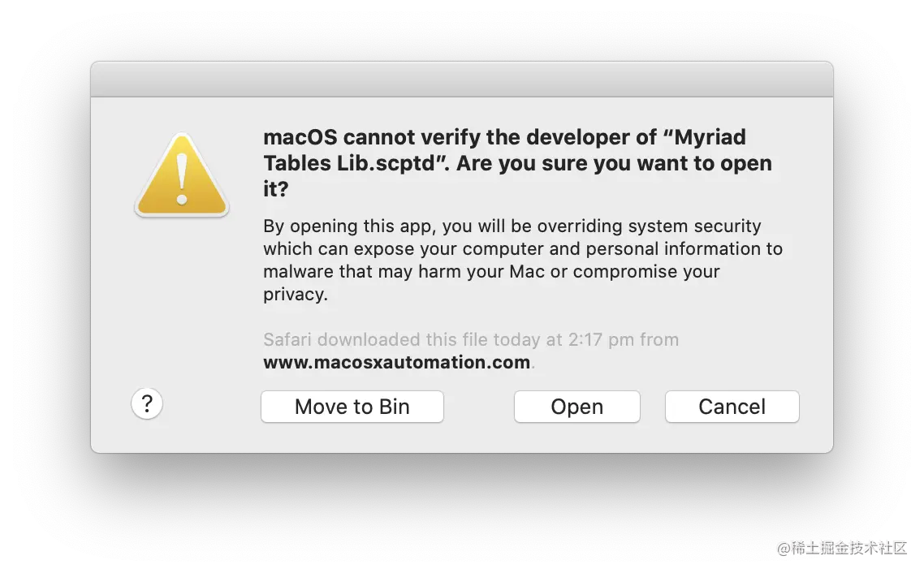This screenshot has height=573, width=924.
Task: Click the "By opening this app" paragraph
Action: click(523, 260)
